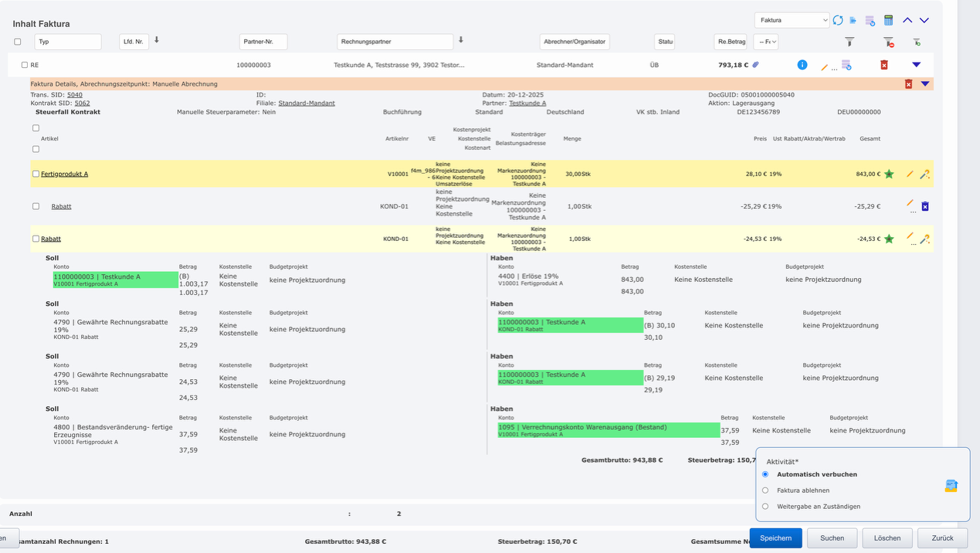
Task: Open the calculator icon in top toolbar
Action: pos(888,20)
